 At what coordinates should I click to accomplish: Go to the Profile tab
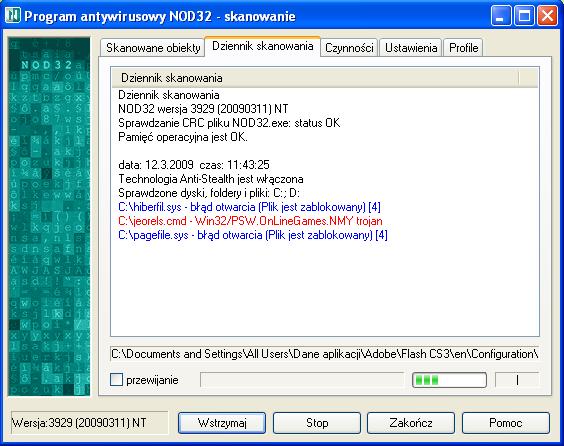(463, 47)
